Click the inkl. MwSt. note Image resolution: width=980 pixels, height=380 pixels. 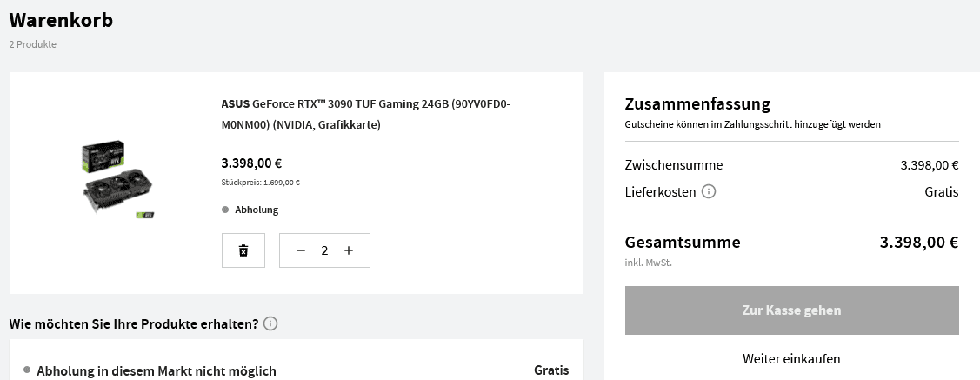click(648, 262)
